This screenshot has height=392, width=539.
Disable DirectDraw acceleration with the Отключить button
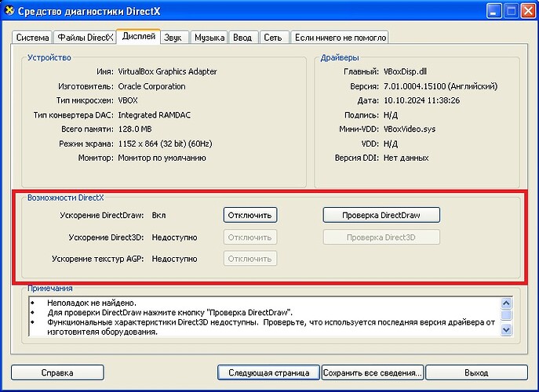250,215
